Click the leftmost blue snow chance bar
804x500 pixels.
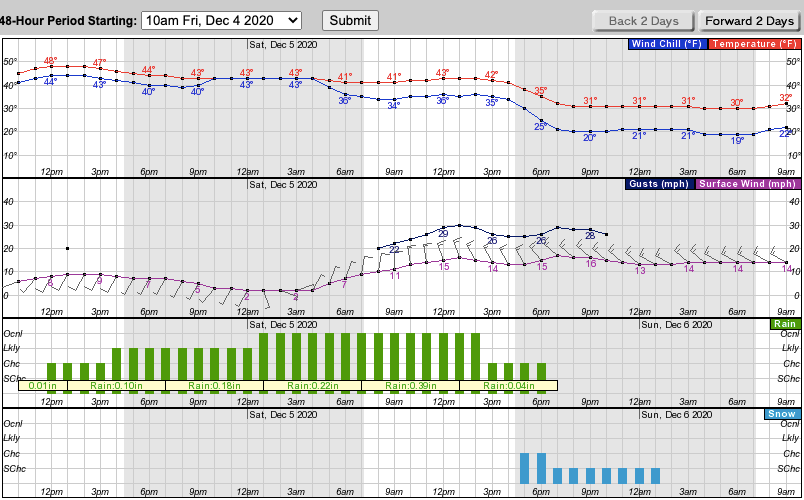[x=524, y=468]
